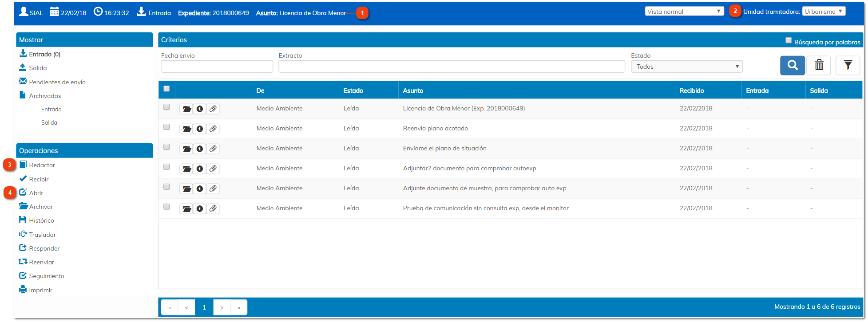Show info icon for Reenvia plano acotado row
Image resolution: width=868 pixels, height=322 pixels.
click(200, 129)
